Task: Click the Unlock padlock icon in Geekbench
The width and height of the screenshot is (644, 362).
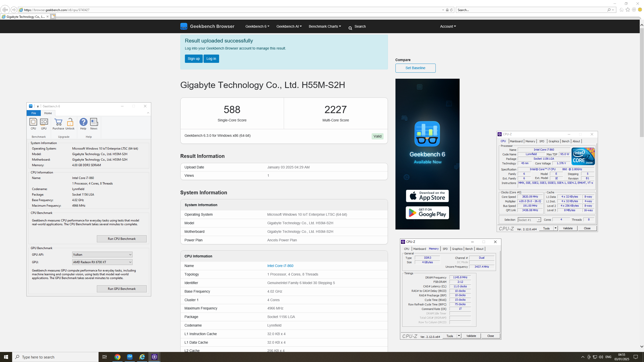Action: pos(70,124)
